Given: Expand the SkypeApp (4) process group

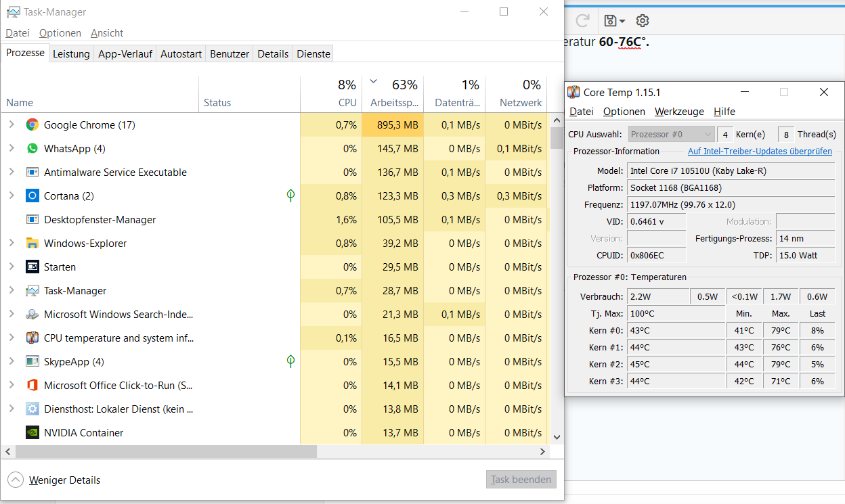Looking at the screenshot, I should pyautogui.click(x=11, y=361).
